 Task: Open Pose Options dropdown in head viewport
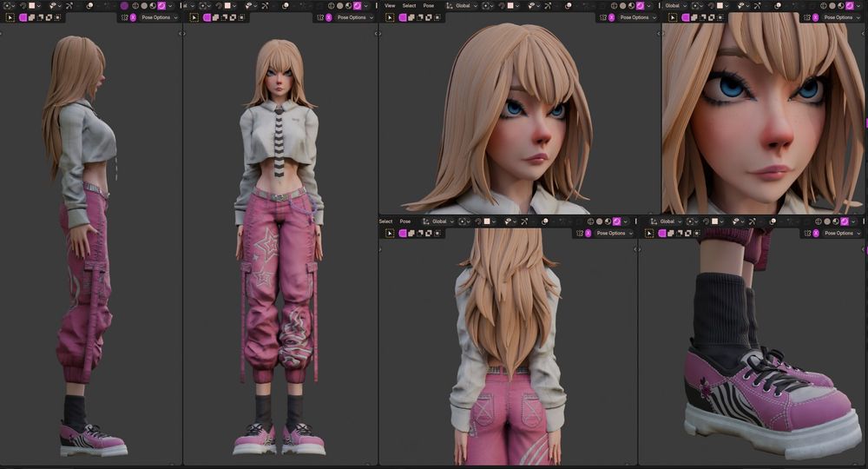click(637, 17)
